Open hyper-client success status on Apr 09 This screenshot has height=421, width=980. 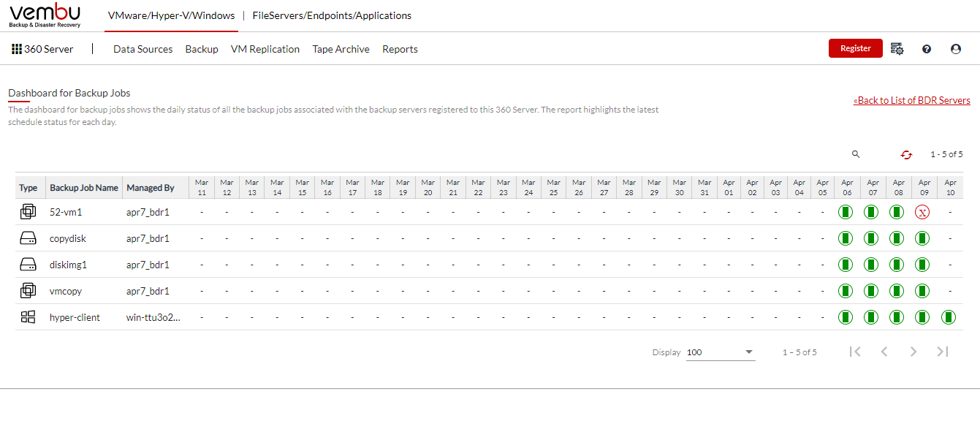coord(922,317)
